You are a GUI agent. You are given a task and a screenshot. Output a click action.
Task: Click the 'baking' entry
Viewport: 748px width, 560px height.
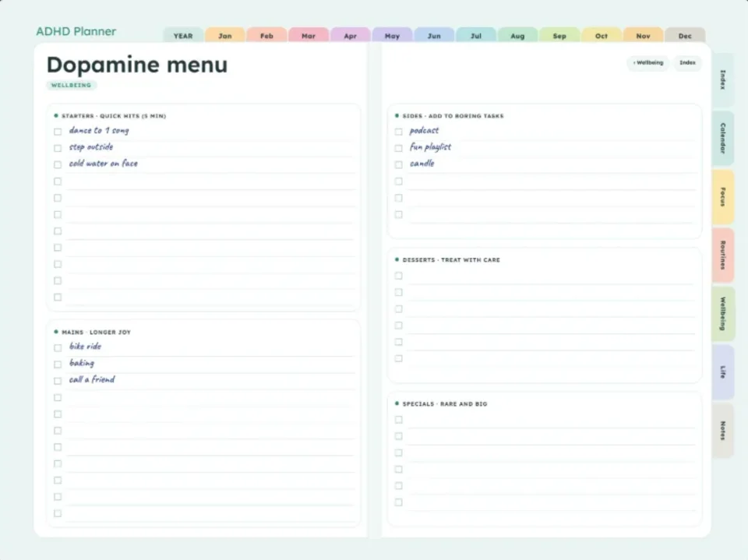pos(82,363)
